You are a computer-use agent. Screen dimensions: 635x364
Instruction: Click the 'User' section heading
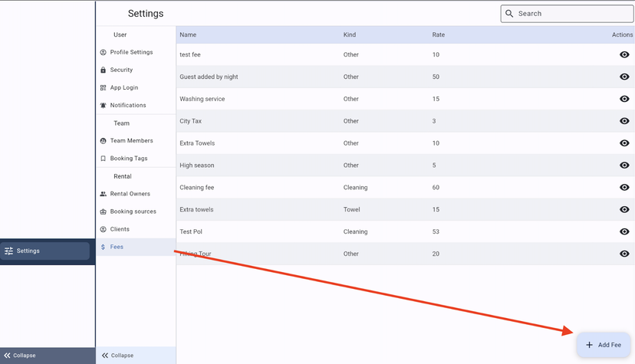[120, 34]
